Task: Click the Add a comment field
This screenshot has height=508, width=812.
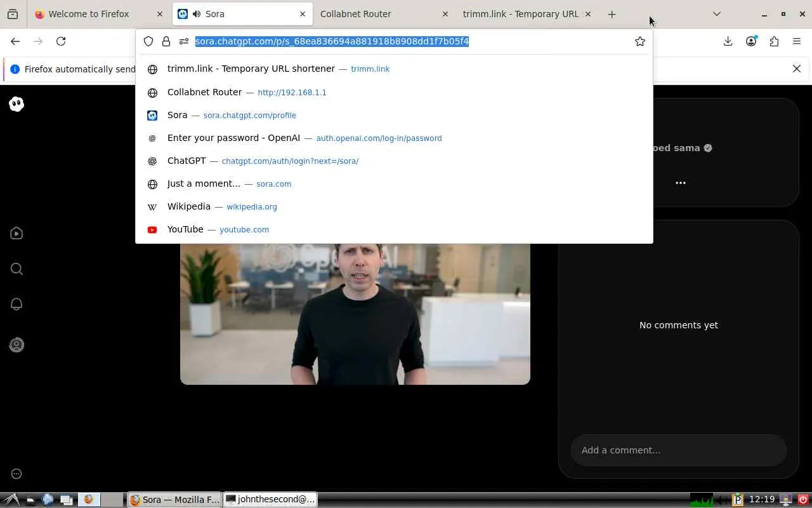Action: (x=679, y=450)
